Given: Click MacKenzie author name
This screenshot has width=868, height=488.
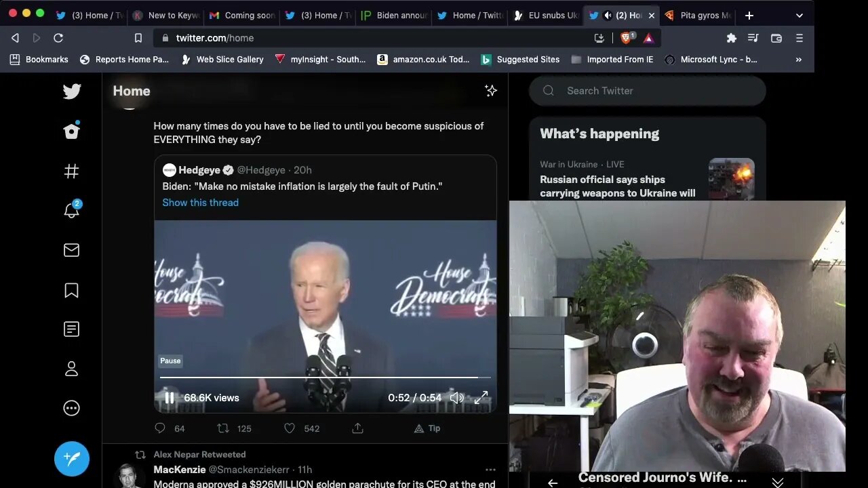Looking at the screenshot, I should (180, 470).
